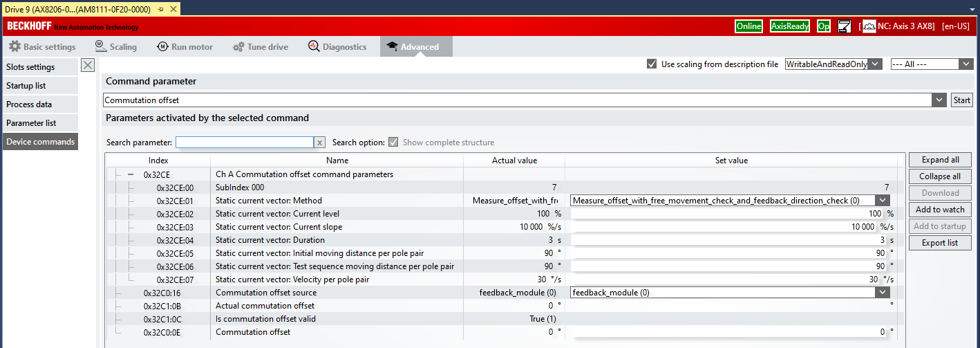Open the Tune drive tab

[x=261, y=47]
